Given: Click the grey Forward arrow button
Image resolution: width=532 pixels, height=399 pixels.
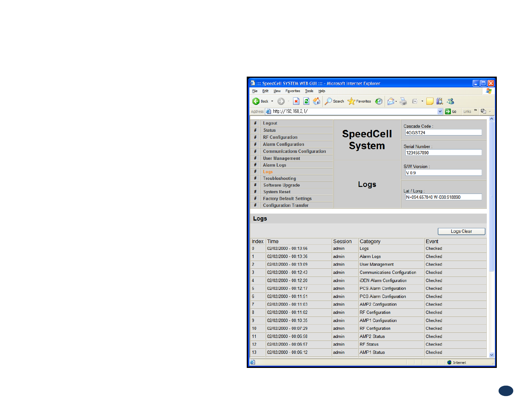Looking at the screenshot, I should (281, 101).
